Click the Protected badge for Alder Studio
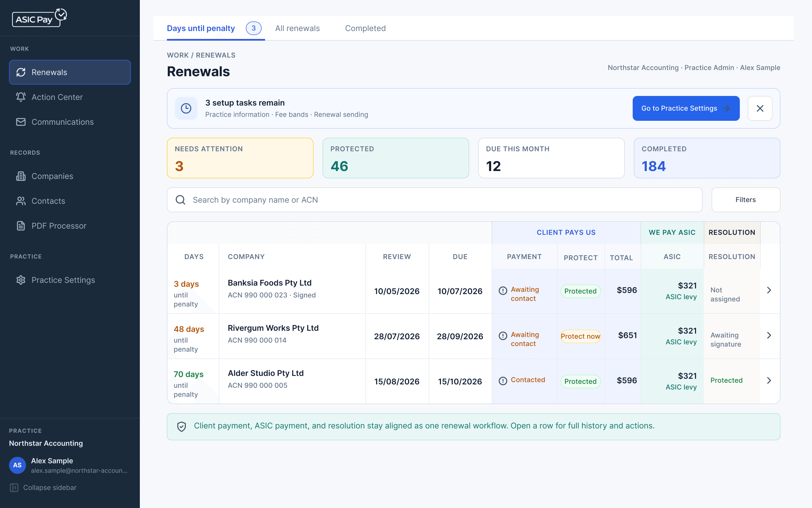This screenshot has width=812, height=508. [x=581, y=381]
